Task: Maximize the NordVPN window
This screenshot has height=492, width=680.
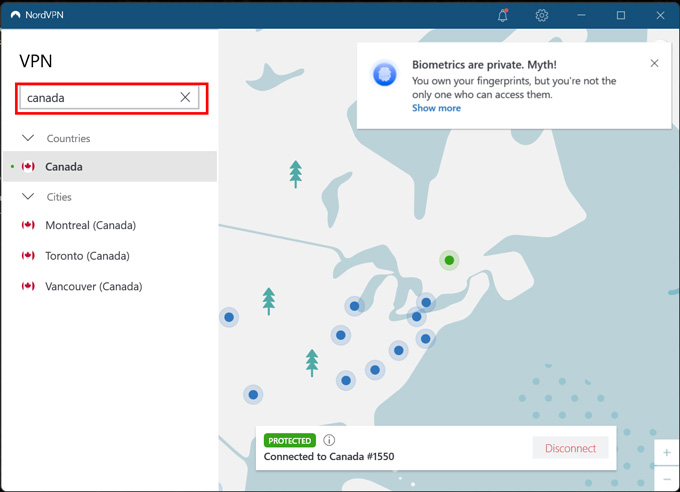Action: click(x=621, y=15)
